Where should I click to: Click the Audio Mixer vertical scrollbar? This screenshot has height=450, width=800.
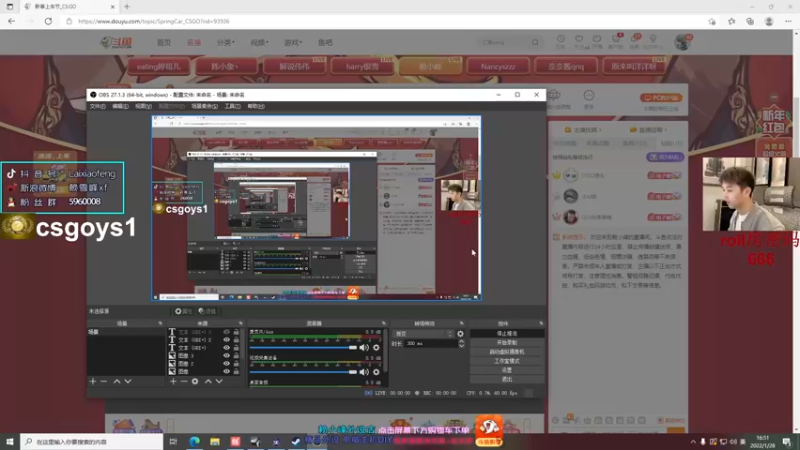pos(386,351)
